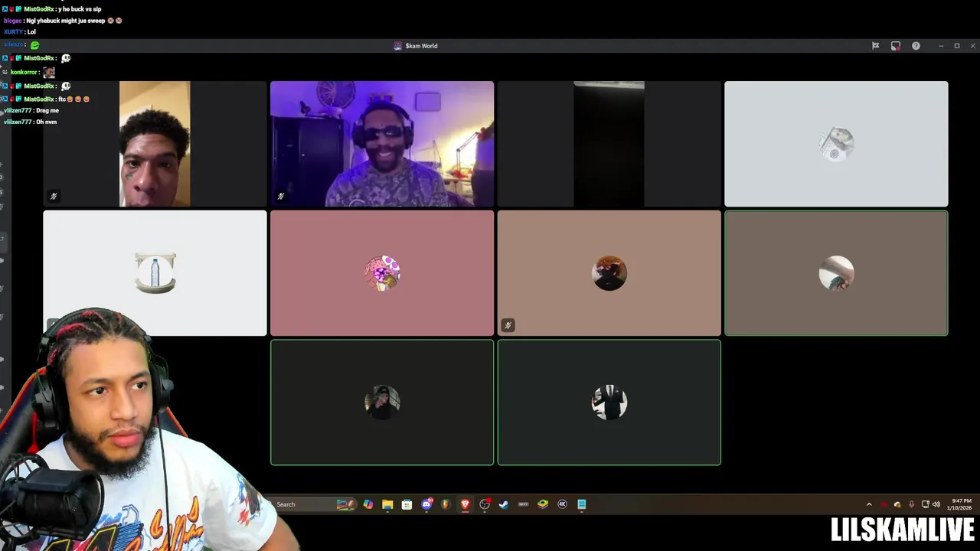
Task: Open OBS Studio icon in the taskbar
Action: point(485,504)
